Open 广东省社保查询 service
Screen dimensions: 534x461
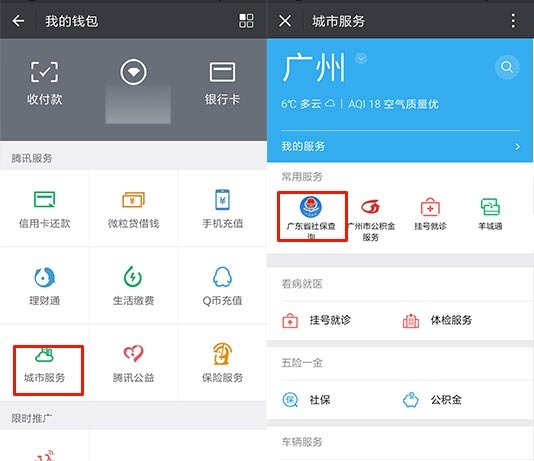tap(311, 217)
